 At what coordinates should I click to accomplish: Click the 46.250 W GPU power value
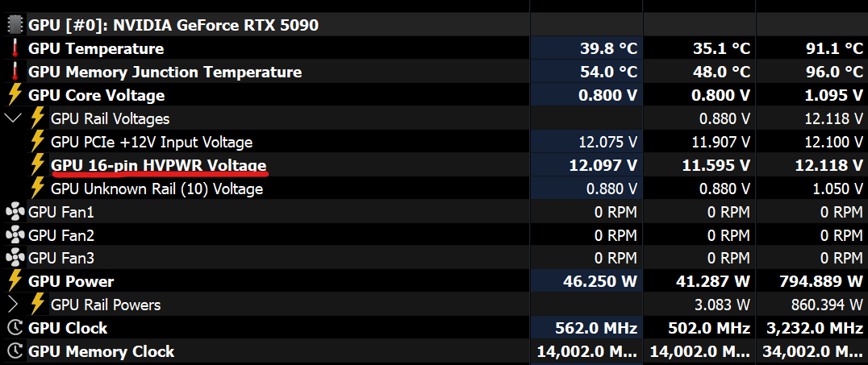[x=601, y=281]
